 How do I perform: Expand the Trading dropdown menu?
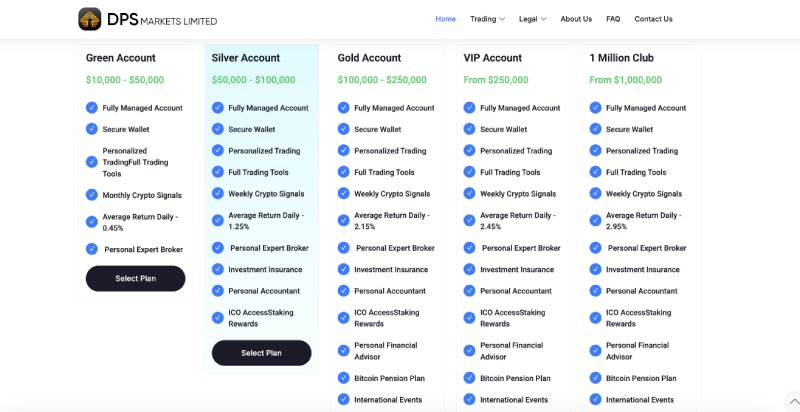[487, 19]
